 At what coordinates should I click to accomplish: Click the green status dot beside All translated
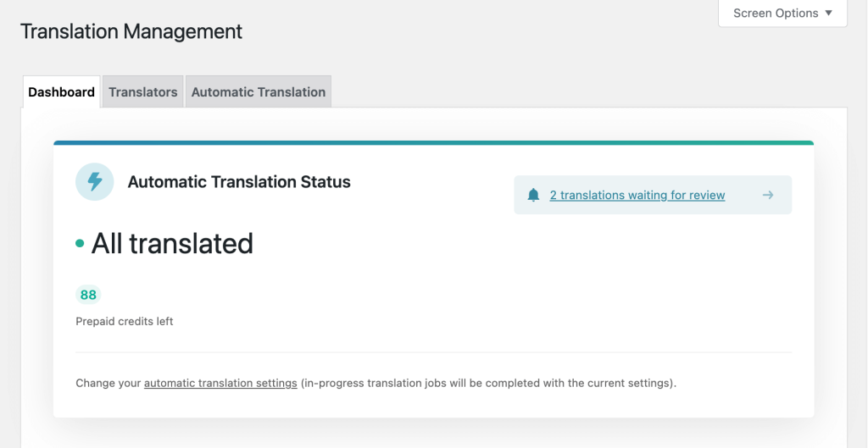click(80, 243)
